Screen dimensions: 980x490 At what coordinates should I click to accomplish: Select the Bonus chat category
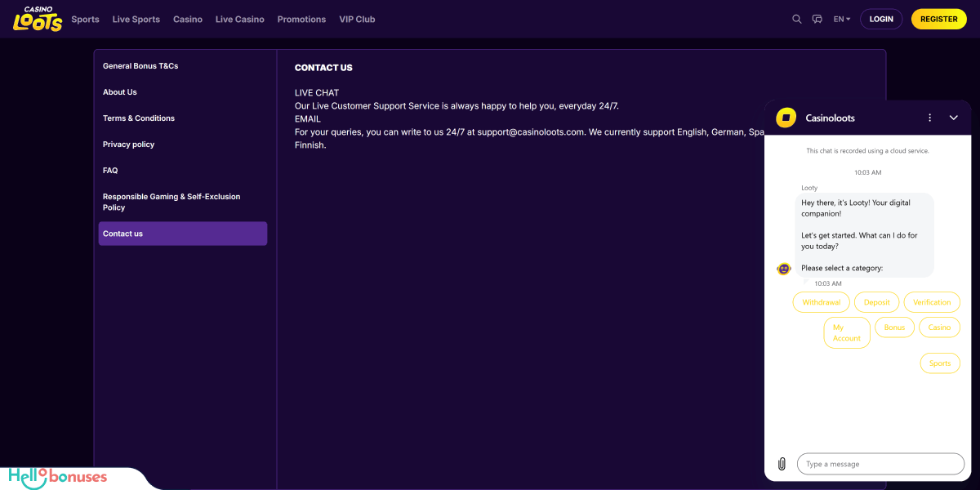tap(894, 327)
